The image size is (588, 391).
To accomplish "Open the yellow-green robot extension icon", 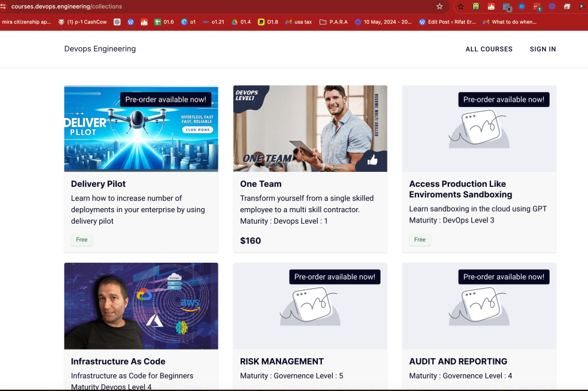I will (x=476, y=6).
